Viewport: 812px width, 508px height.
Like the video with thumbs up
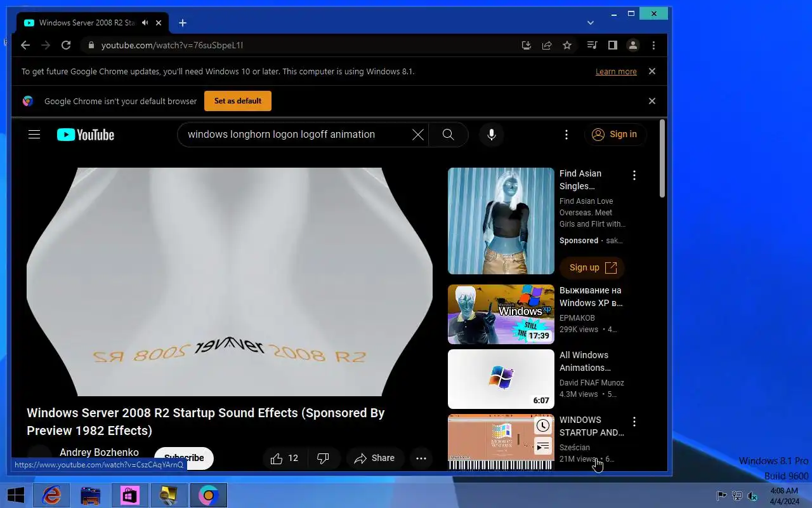click(284, 458)
